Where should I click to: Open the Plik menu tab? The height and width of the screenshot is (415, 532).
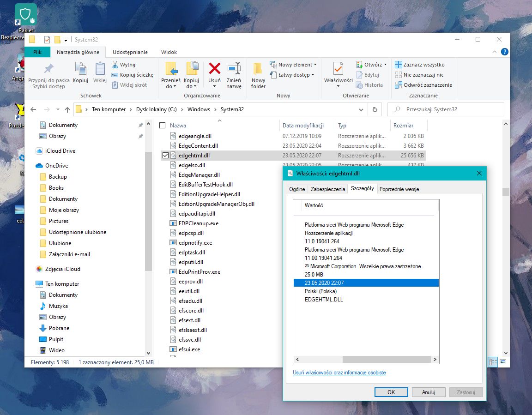point(37,52)
